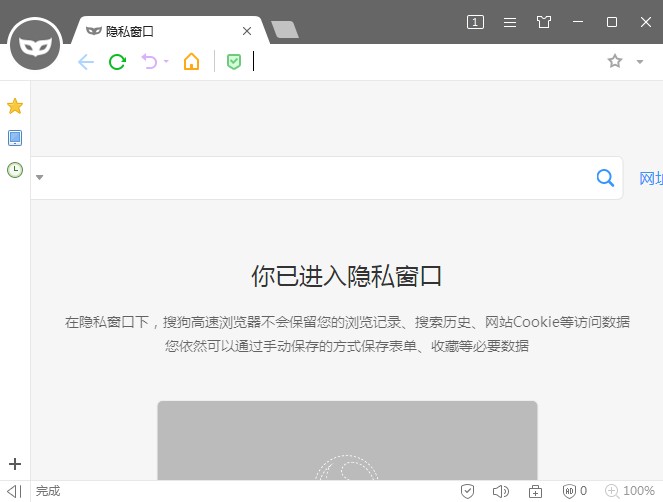Expand the undo close-tab dropdown arrow
The height and width of the screenshot is (502, 663).
[166, 63]
